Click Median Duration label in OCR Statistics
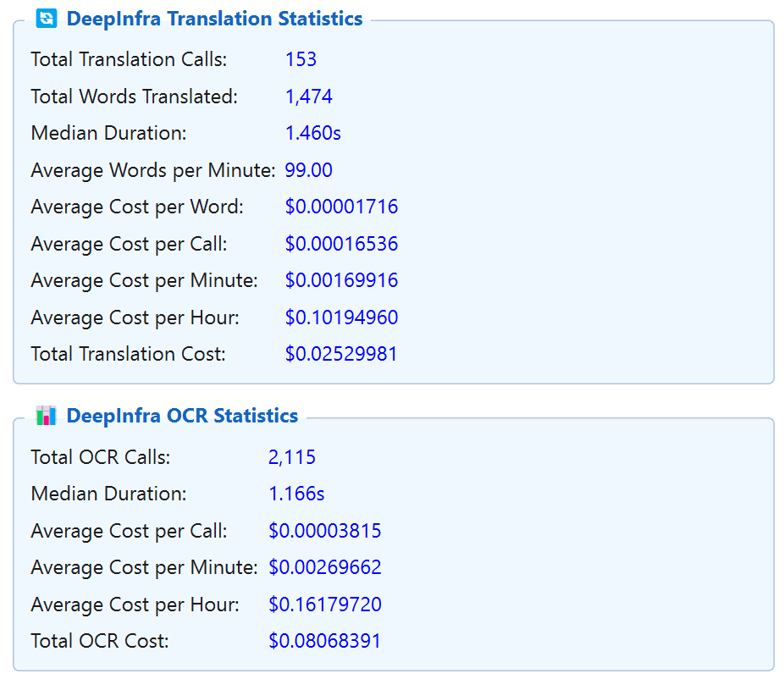The width and height of the screenshot is (784, 679). coord(108,494)
